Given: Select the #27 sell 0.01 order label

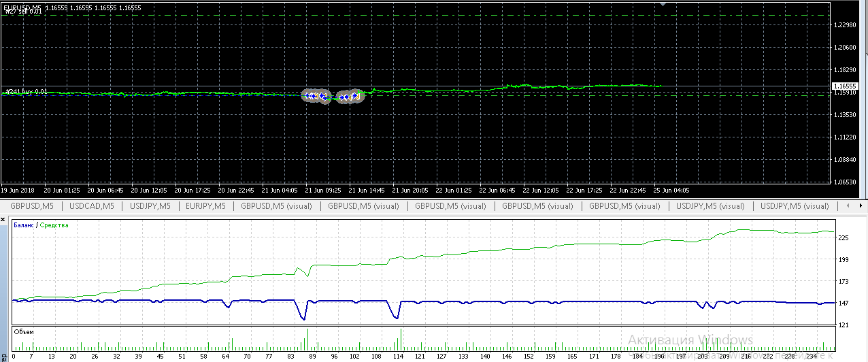Looking at the screenshot, I should click(x=24, y=12).
